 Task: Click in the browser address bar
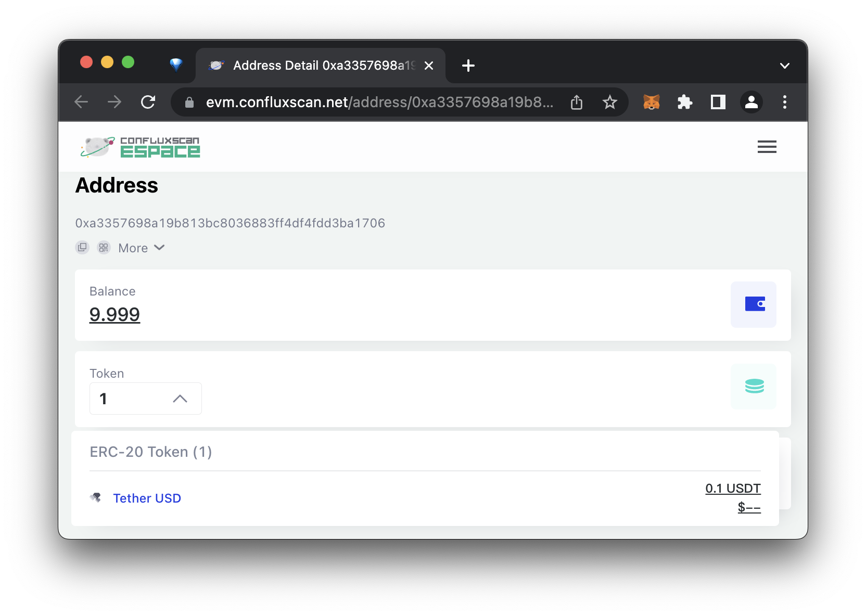pyautogui.click(x=364, y=102)
